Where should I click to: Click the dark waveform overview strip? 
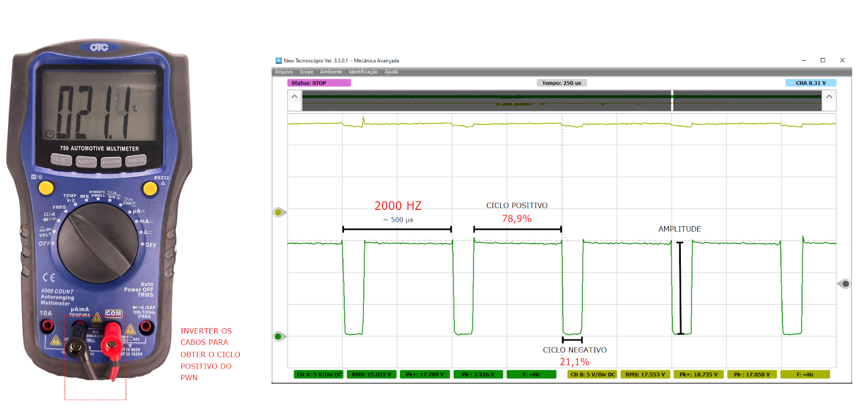pos(561,101)
